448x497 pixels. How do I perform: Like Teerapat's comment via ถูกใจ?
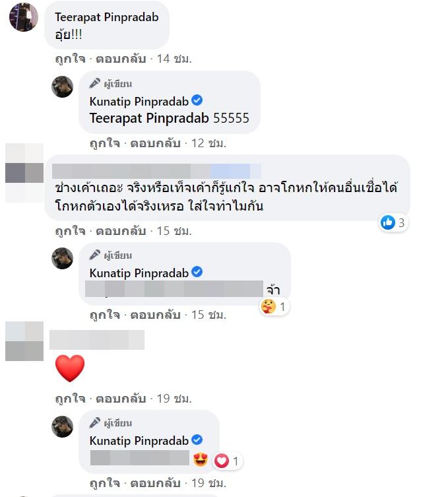coord(71,59)
